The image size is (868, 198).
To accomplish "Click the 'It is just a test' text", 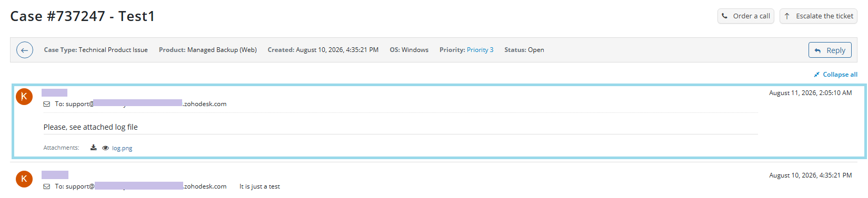I will coord(260,186).
